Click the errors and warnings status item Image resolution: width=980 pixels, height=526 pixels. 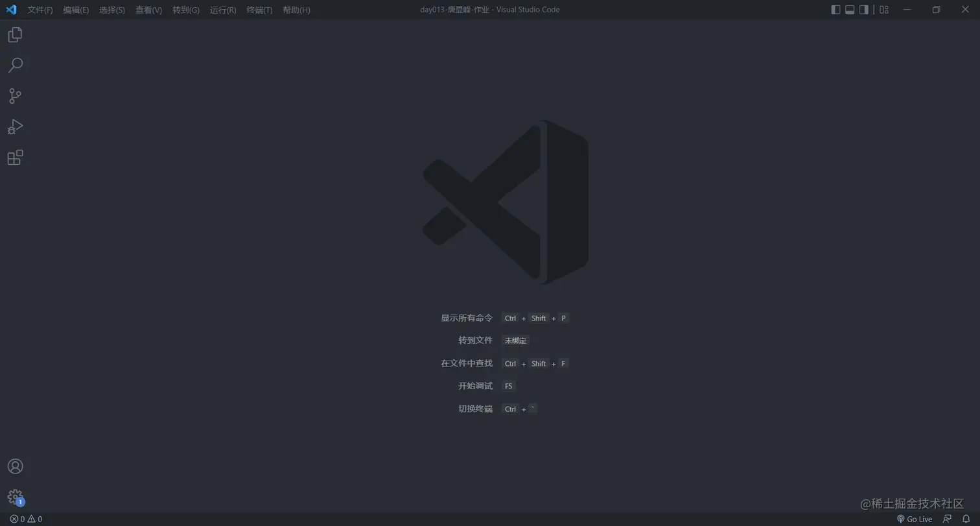point(26,519)
